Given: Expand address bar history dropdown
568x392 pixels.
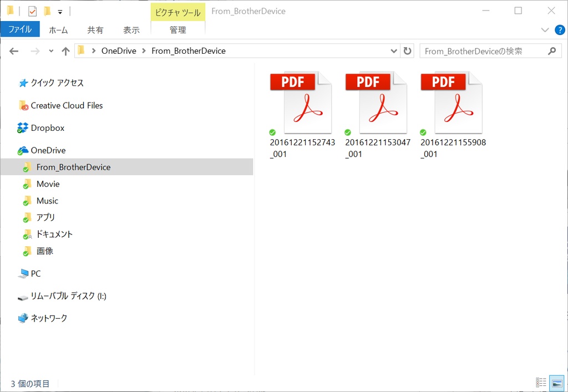Looking at the screenshot, I should click(x=394, y=51).
